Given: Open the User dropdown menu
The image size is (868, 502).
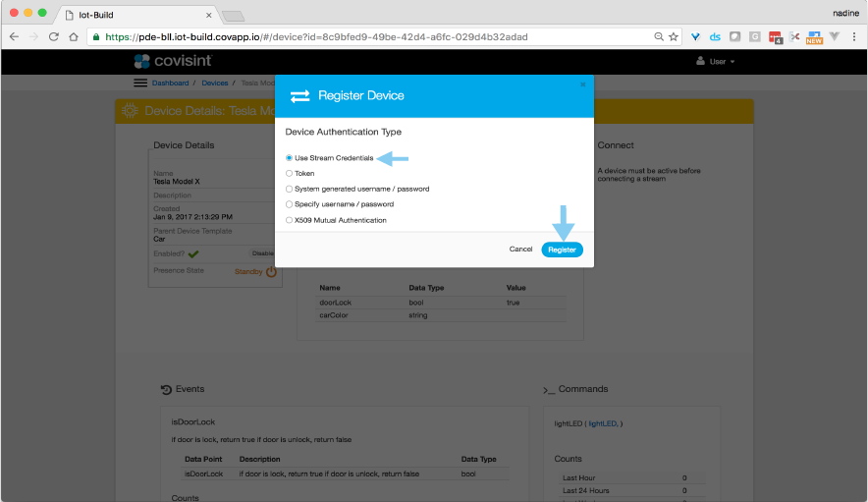Looking at the screenshot, I should (715, 61).
